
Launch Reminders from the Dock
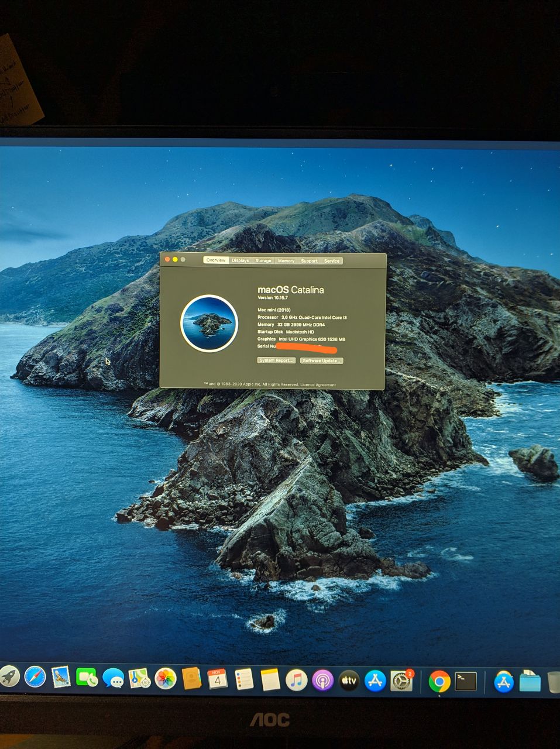click(244, 679)
